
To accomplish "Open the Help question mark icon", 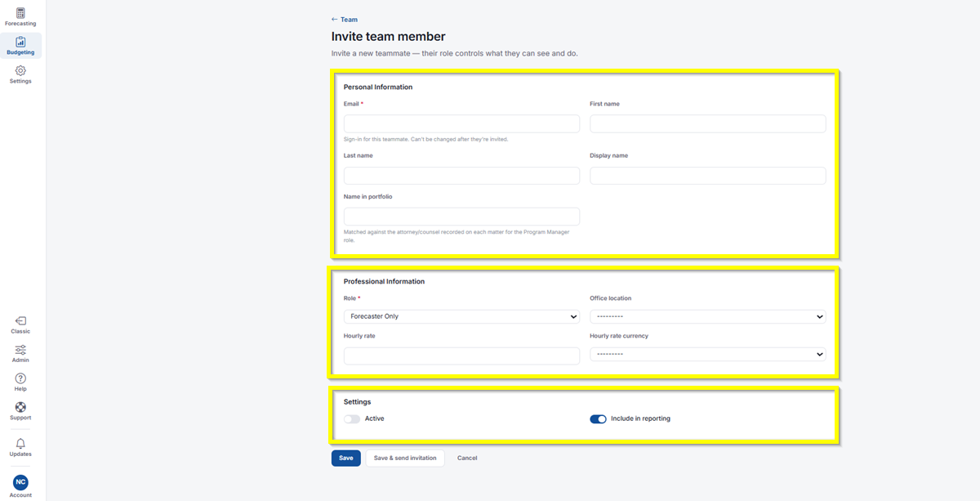I will pyautogui.click(x=20, y=378).
